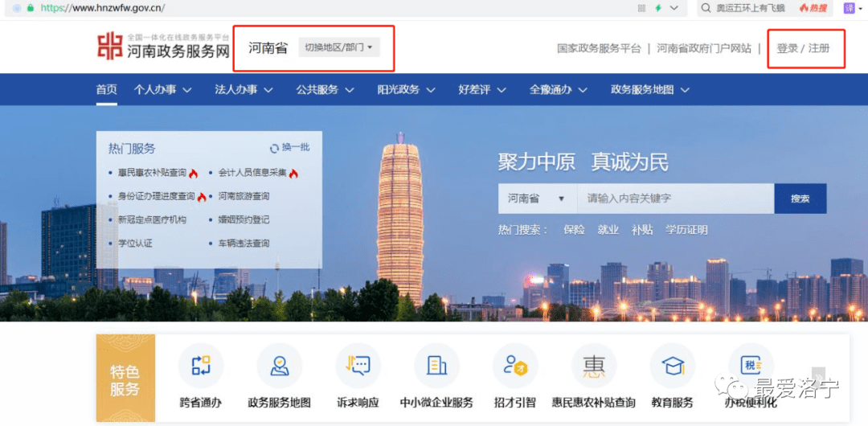Click the 热搜 flame icon
The height and width of the screenshot is (426, 868).
(x=804, y=8)
